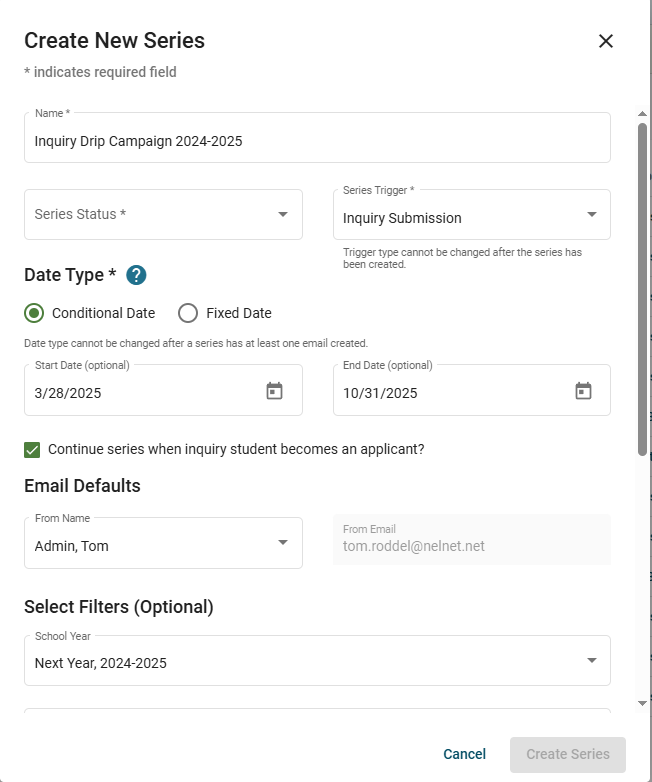This screenshot has height=782, width=652.
Task: Click the dialog's vertical scrollbar thumb
Action: point(642,290)
